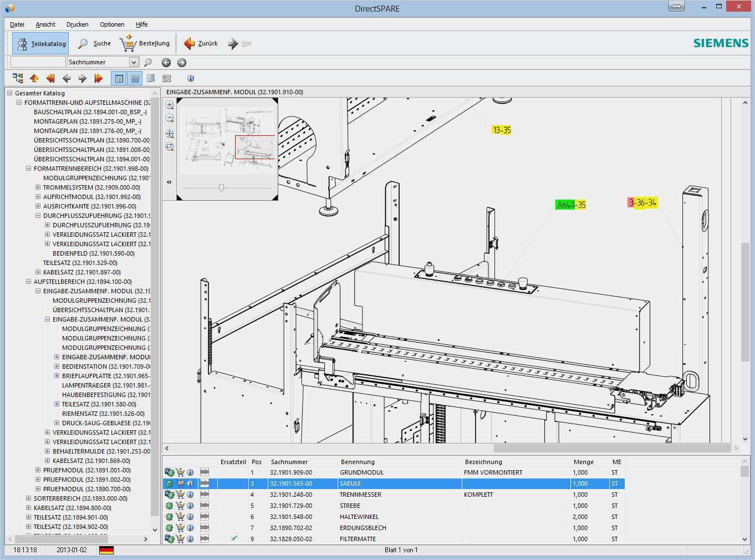Open the Bestellung order page
The width and height of the screenshot is (755, 560).
[x=145, y=43]
